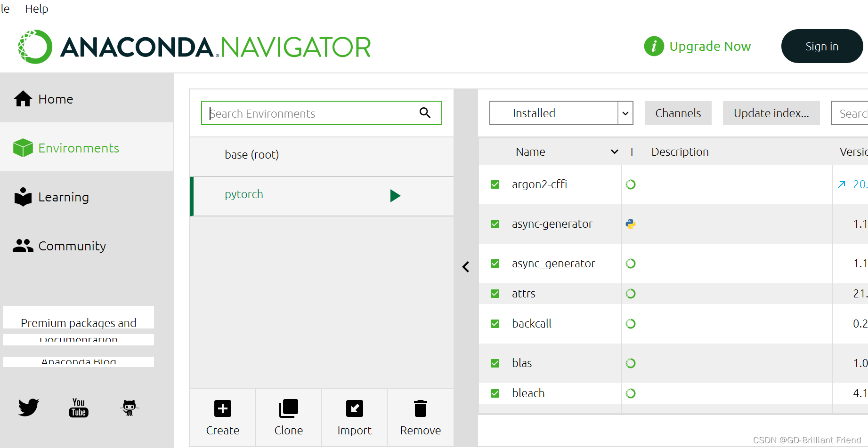Click the Create environment plus icon
Viewport: 868px width, 448px height.
(x=222, y=408)
